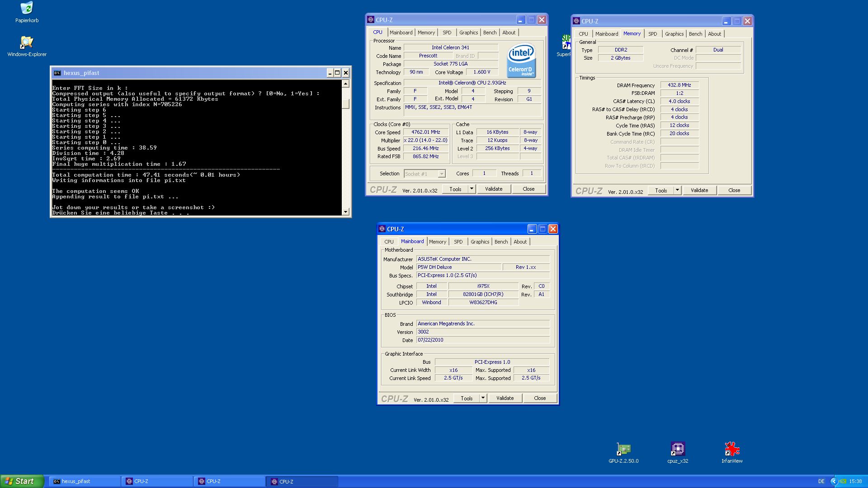Click the Intel Celeron D logo
This screenshot has height=488, width=868.
(521, 60)
